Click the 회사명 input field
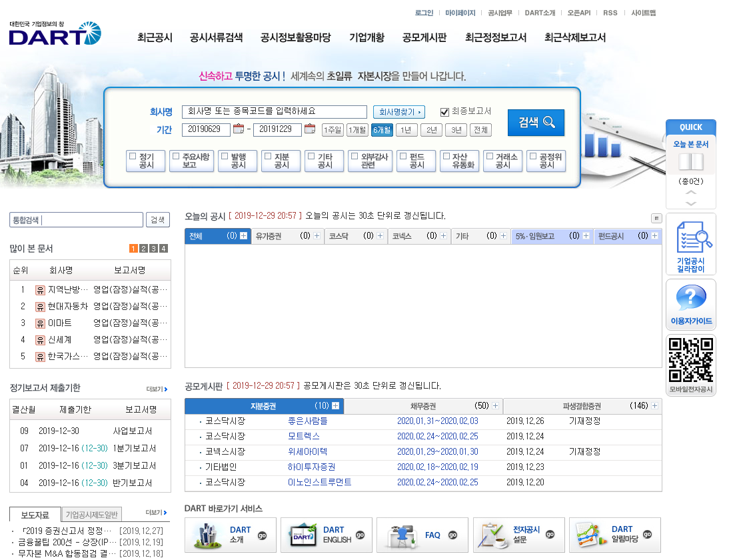735x560 pixels. 275,111
